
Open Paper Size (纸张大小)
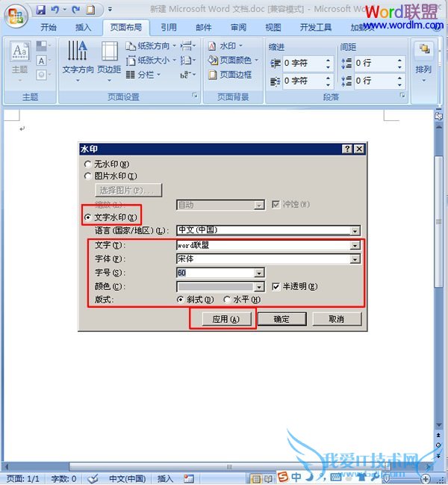click(x=151, y=61)
